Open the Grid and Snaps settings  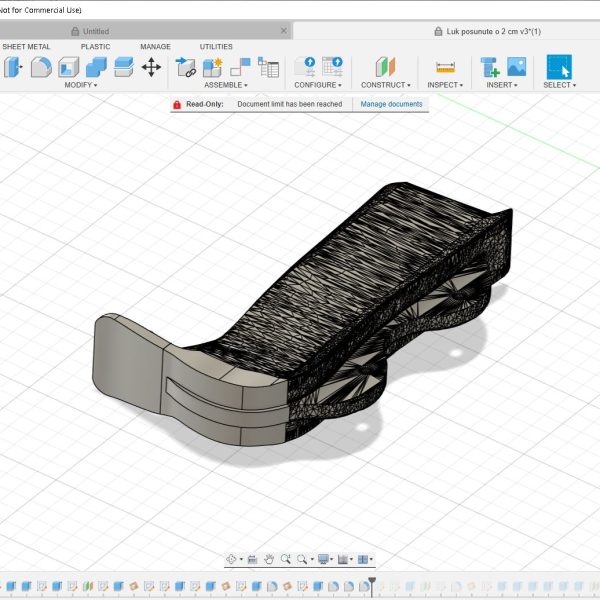345,559
